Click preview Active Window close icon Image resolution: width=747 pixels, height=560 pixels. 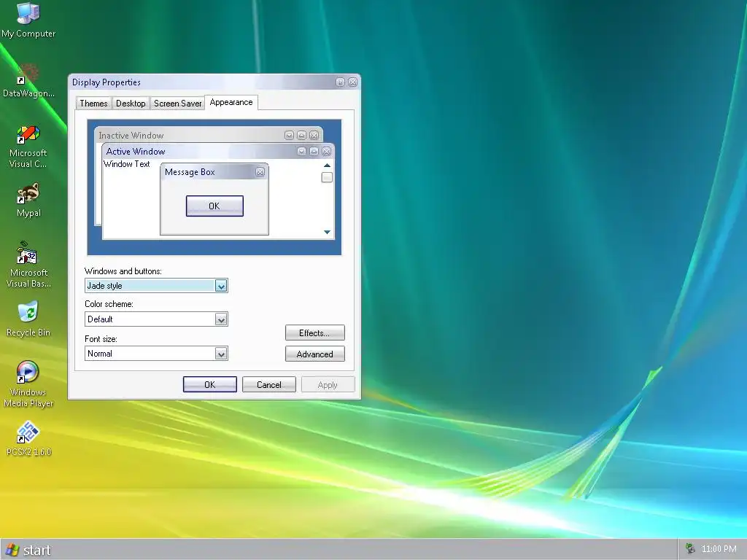[x=326, y=152]
